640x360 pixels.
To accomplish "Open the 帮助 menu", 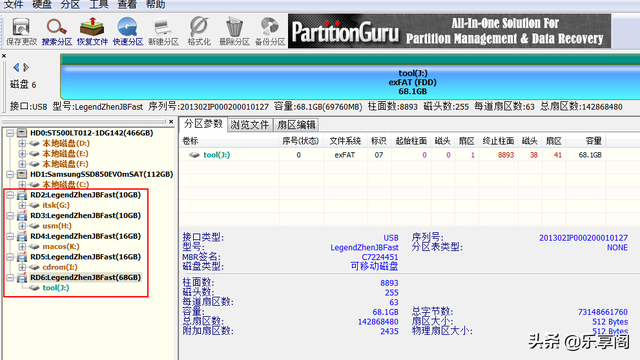I will pos(156,4).
